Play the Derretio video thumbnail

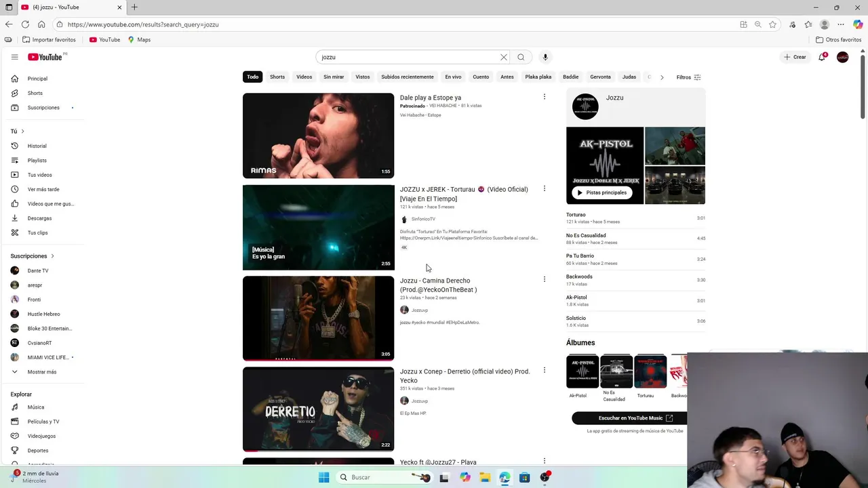(318, 409)
